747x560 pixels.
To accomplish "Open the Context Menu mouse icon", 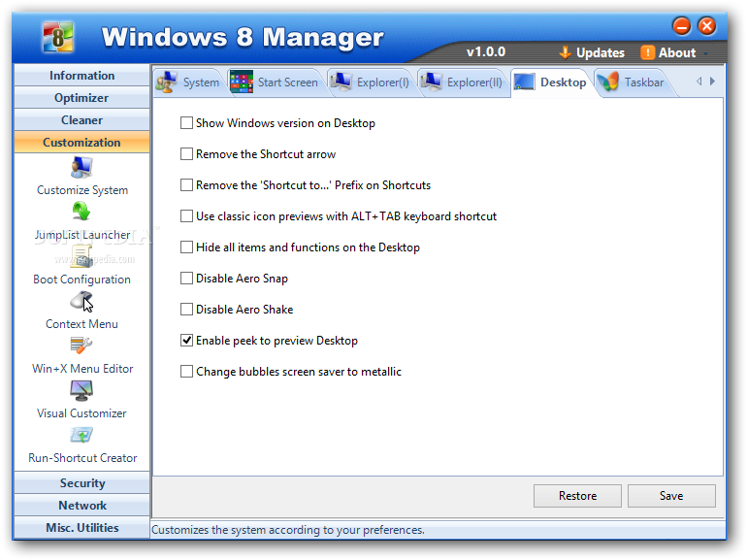I will (x=81, y=301).
